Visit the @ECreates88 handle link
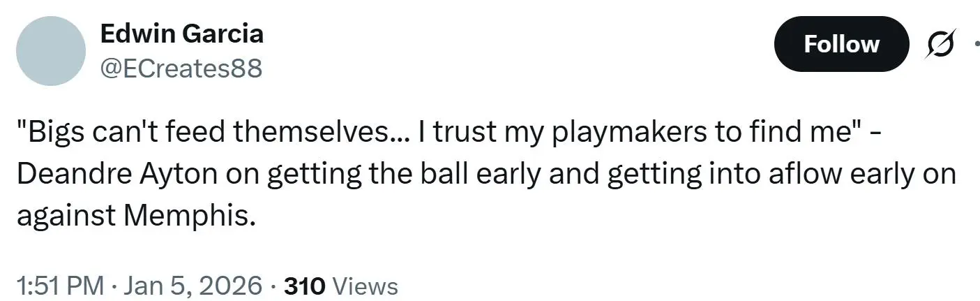Viewport: 980px width, 301px height. coord(181,68)
